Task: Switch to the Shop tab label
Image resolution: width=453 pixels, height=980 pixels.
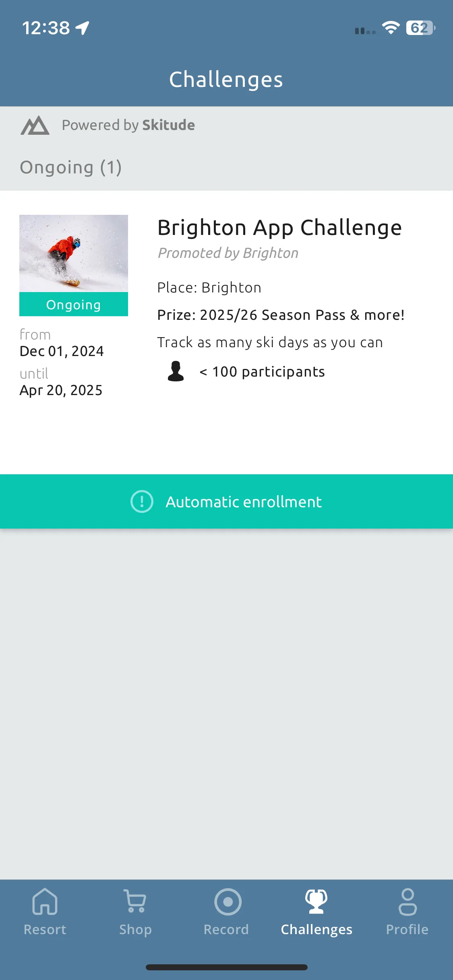Action: coord(135,930)
